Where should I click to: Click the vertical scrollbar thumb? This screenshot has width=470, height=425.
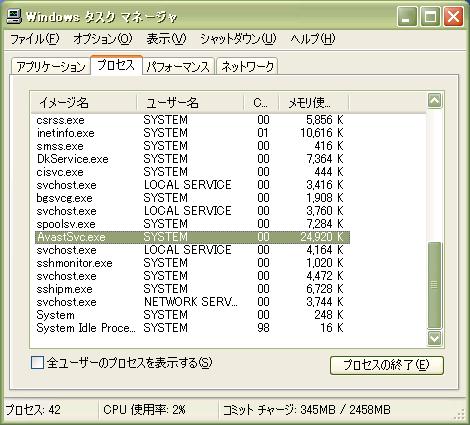tap(435, 285)
